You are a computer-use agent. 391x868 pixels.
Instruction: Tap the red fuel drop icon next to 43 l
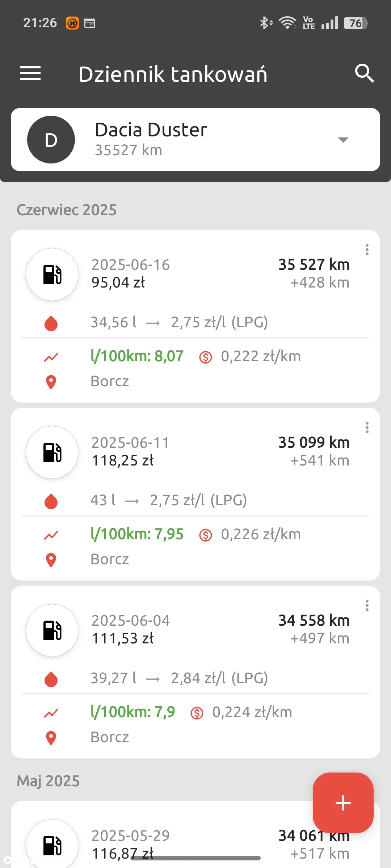[51, 501]
